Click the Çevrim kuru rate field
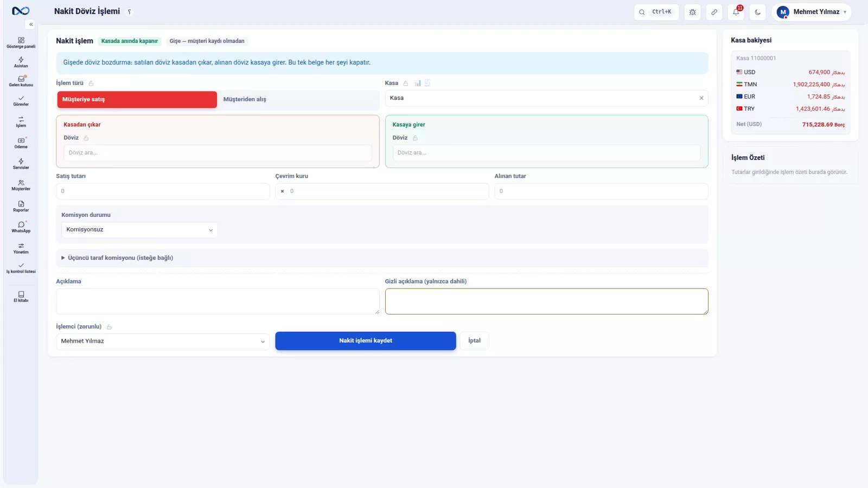Screen dimensions: 868x488 pyautogui.click(x=382, y=191)
